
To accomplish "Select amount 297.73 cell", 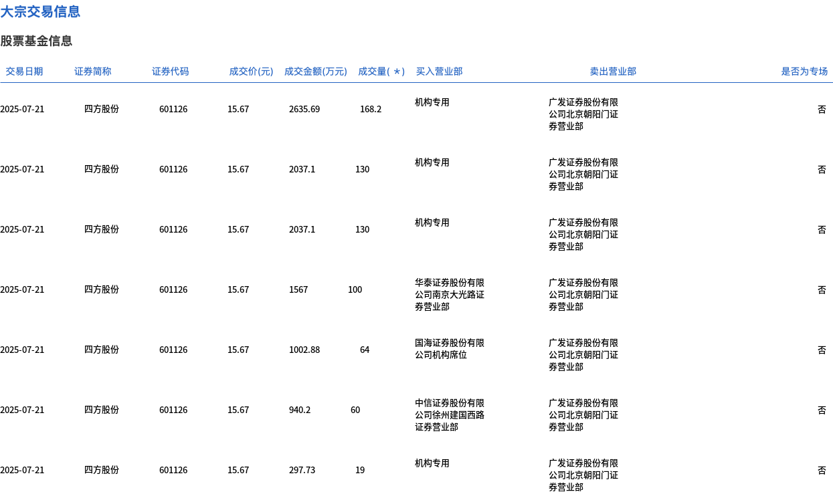I will (302, 470).
